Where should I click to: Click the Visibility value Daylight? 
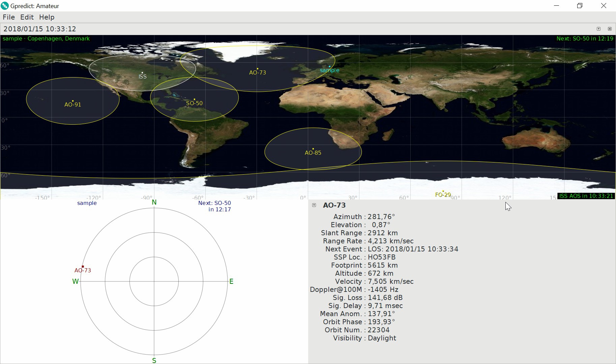pos(382,338)
